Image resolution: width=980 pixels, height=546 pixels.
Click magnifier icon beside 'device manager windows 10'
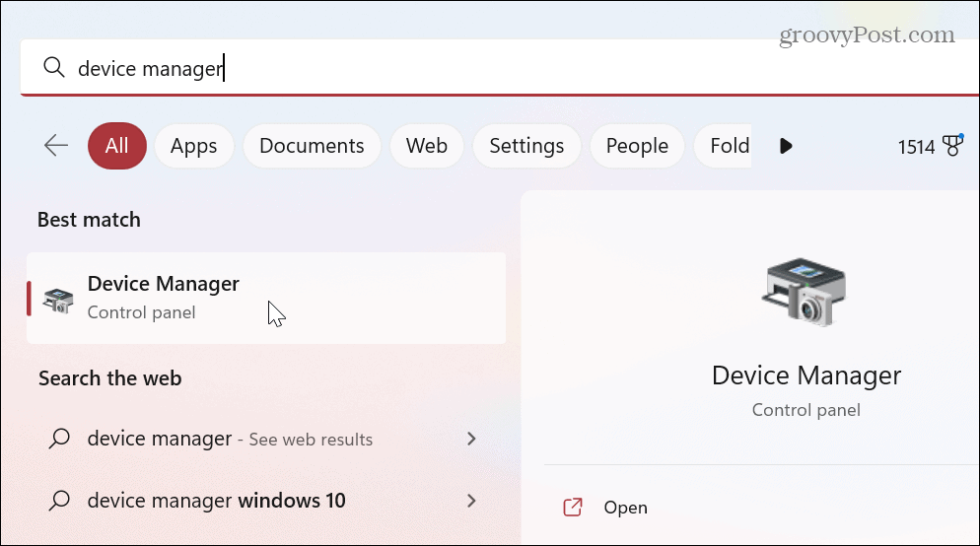pos(59,501)
